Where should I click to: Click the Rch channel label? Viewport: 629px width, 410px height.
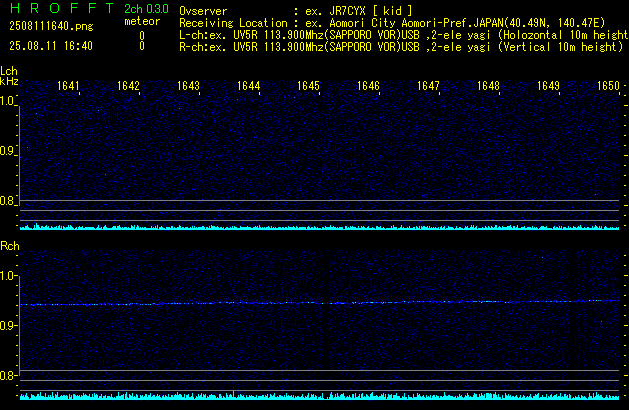click(10, 246)
